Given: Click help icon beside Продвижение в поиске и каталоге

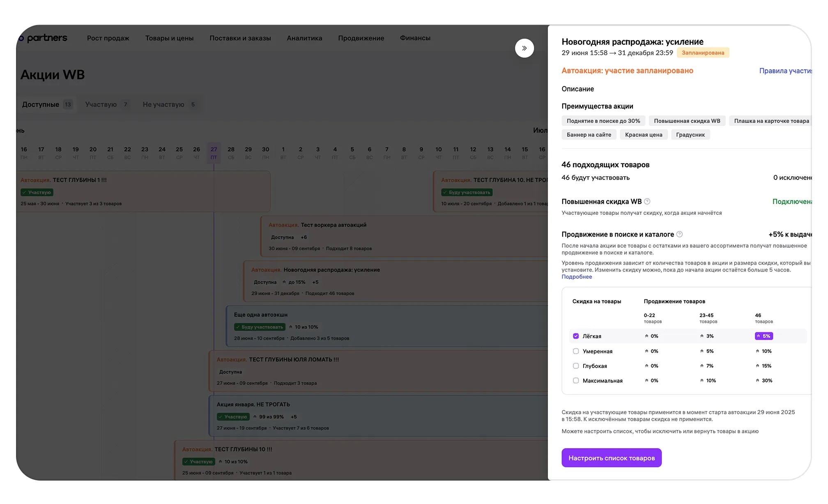Looking at the screenshot, I should tap(679, 234).
